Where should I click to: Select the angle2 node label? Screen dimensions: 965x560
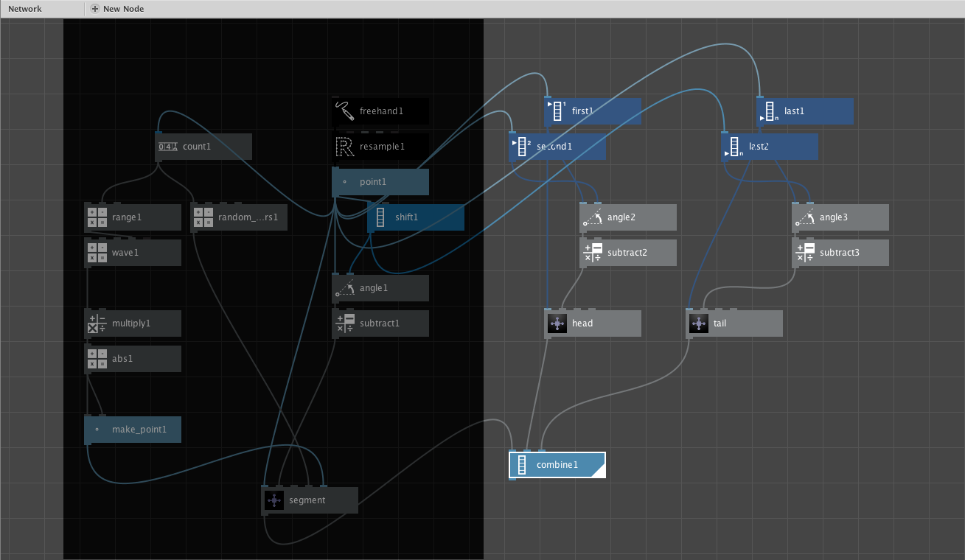(621, 217)
